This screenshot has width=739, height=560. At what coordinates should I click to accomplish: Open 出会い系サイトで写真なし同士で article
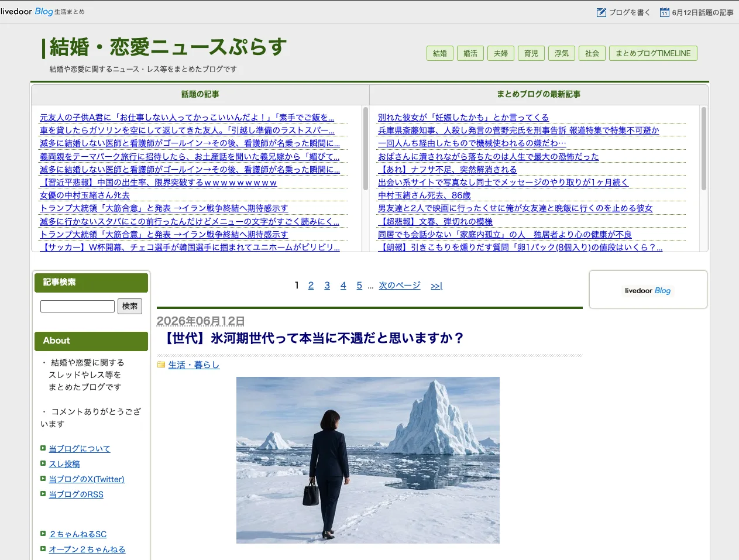click(x=503, y=183)
